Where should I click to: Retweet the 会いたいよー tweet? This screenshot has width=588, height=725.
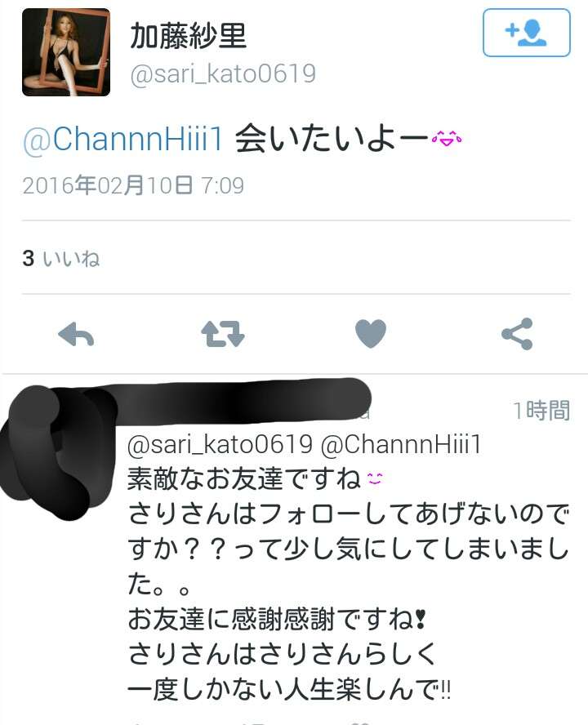click(x=222, y=334)
